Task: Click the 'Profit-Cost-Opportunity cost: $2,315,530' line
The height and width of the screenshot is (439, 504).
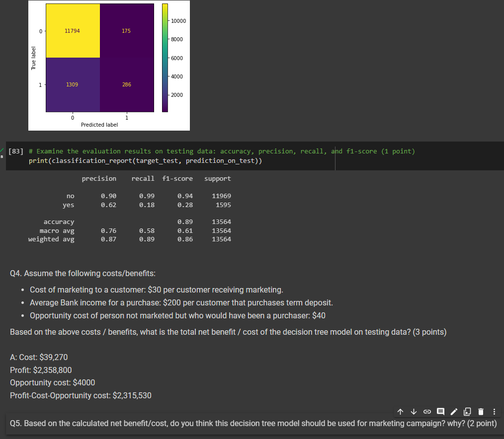Action: [x=81, y=395]
